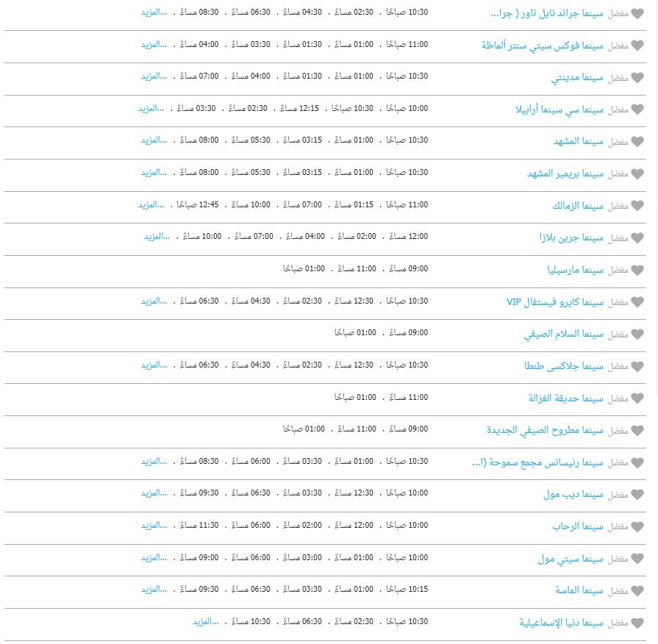Show المزيد times in سينما الزمالك row

[x=151, y=204]
